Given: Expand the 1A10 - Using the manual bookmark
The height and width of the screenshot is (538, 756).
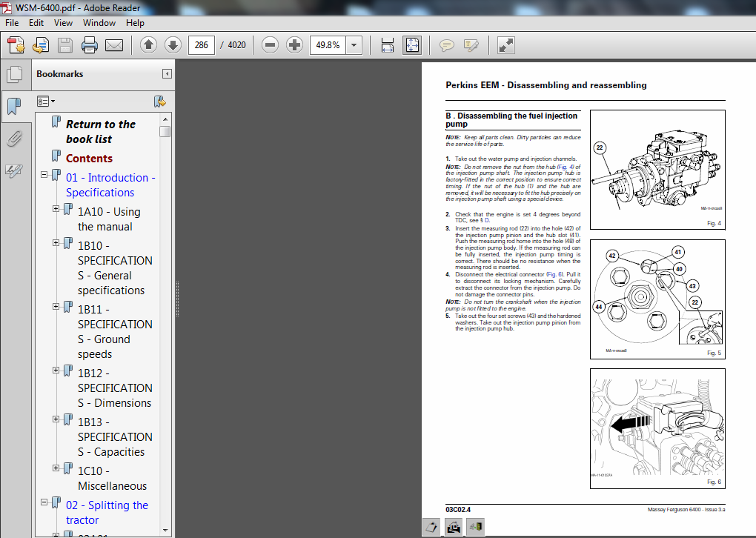Looking at the screenshot, I should pyautogui.click(x=56, y=209).
